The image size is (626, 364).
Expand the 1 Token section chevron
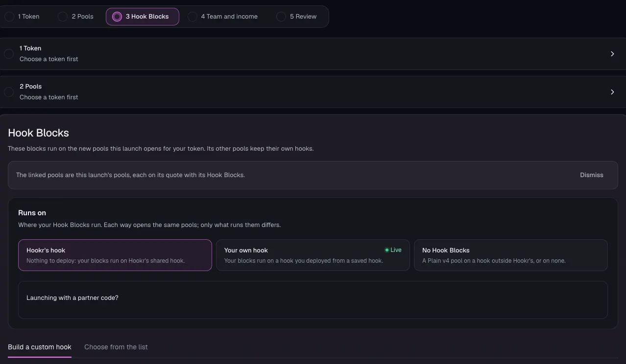coord(612,54)
